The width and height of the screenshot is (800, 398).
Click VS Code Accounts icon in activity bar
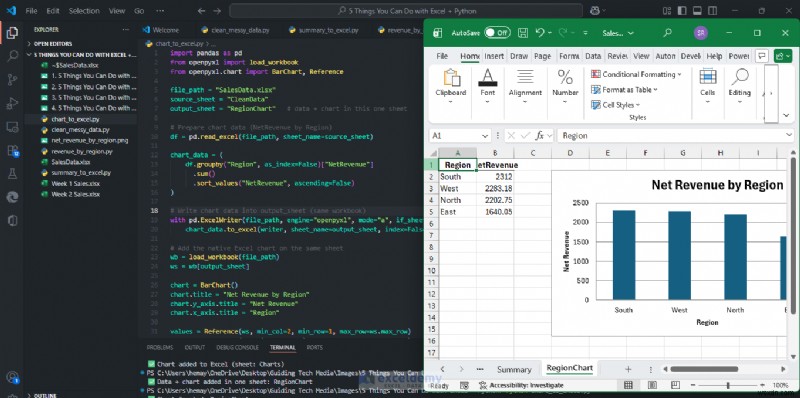coord(12,378)
